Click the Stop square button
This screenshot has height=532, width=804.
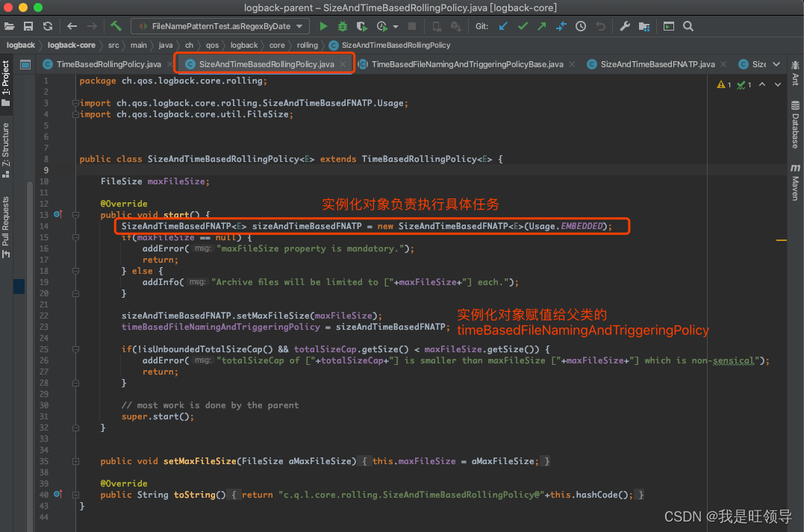pyautogui.click(x=412, y=26)
